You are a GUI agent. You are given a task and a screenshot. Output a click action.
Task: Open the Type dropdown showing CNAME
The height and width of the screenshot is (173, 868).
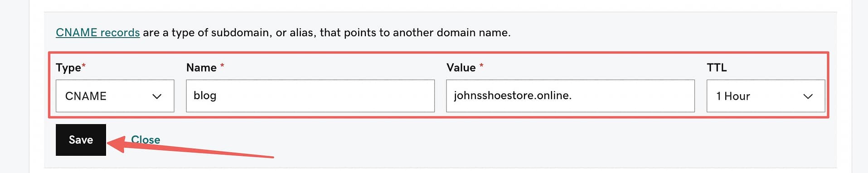pyautogui.click(x=115, y=96)
